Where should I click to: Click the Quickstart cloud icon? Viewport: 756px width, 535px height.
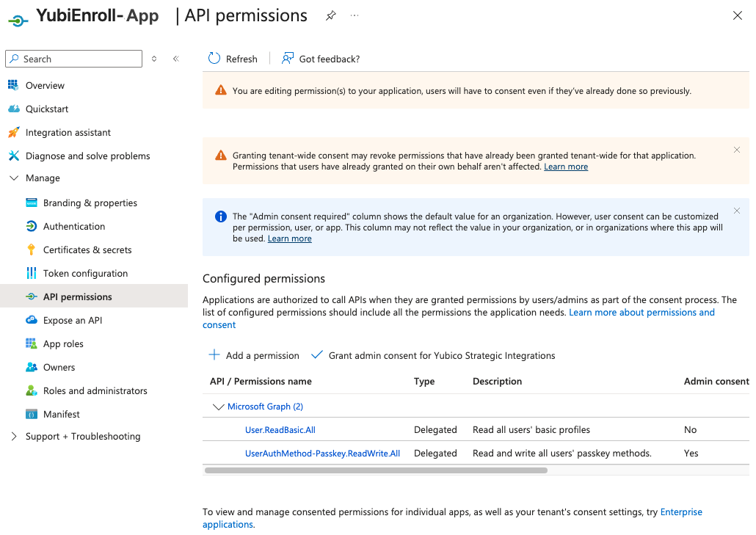tap(13, 109)
